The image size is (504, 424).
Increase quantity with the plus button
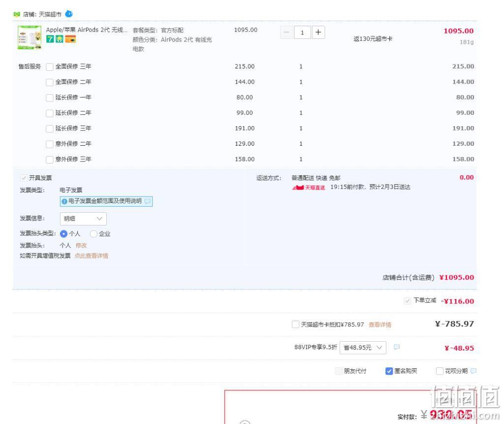[x=318, y=32]
